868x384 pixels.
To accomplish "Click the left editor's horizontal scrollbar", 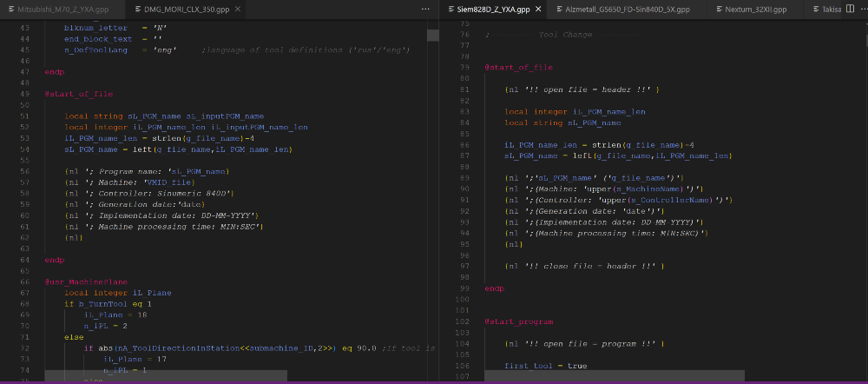I will [165, 375].
